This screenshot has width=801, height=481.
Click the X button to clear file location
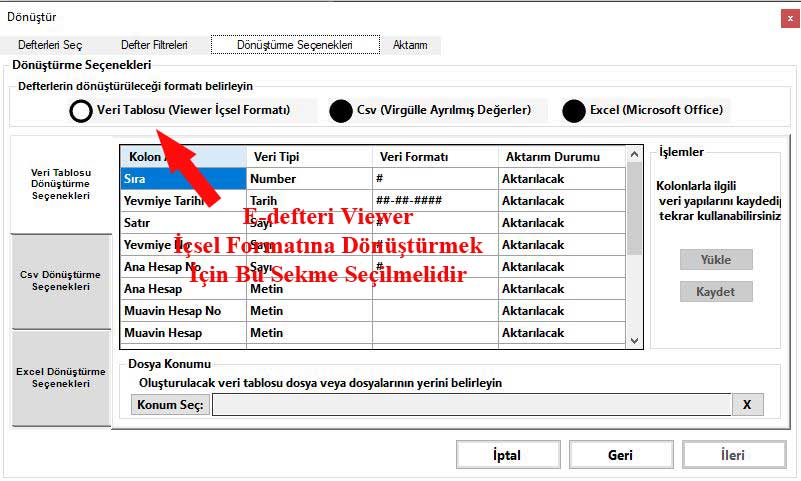tap(747, 404)
